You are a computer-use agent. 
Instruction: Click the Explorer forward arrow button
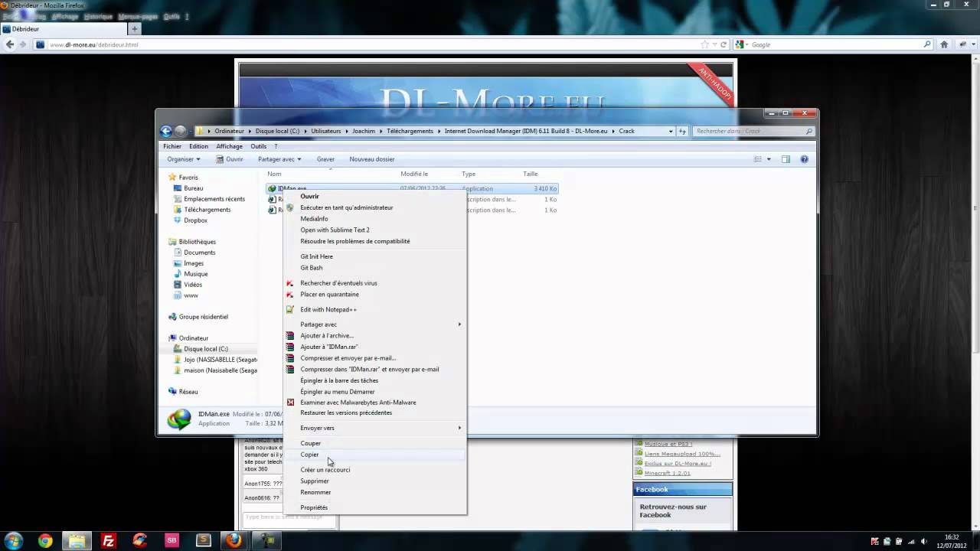pos(181,131)
